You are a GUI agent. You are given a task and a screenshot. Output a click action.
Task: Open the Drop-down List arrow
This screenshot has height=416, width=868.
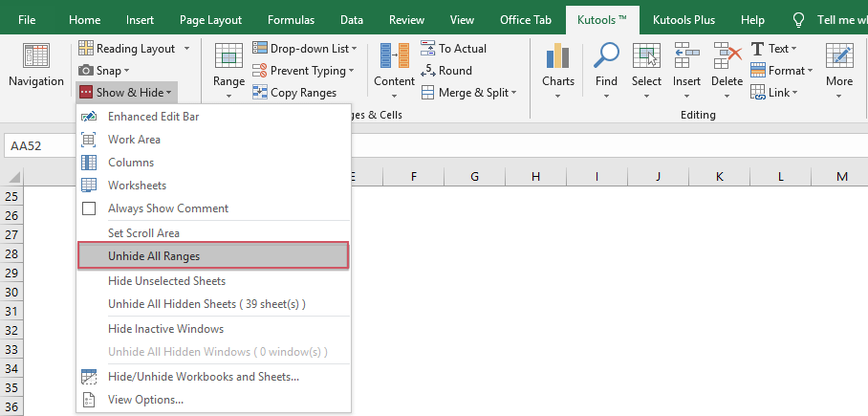355,49
